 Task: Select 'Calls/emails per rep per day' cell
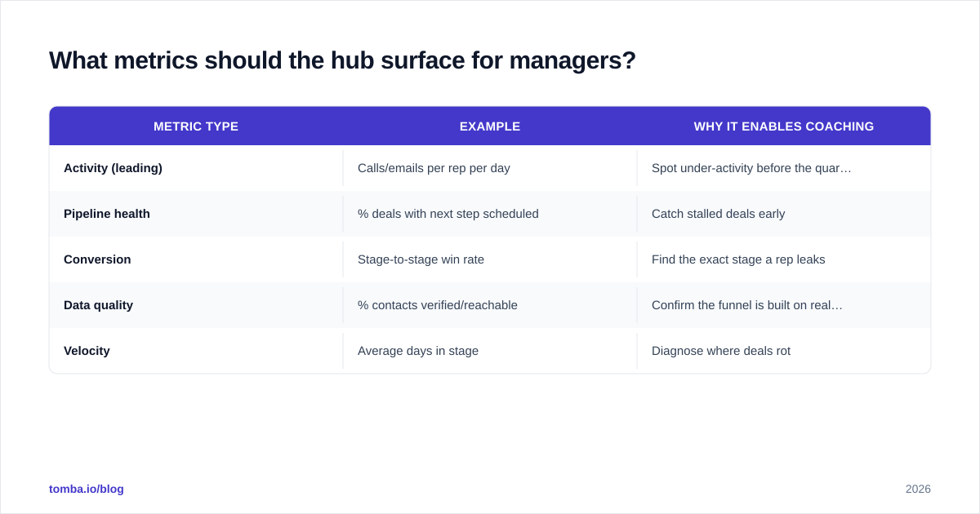coord(490,168)
